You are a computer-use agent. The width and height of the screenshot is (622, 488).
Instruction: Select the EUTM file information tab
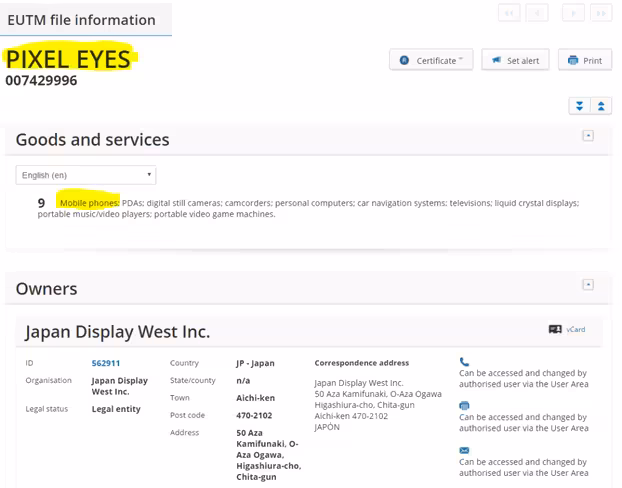(x=86, y=19)
